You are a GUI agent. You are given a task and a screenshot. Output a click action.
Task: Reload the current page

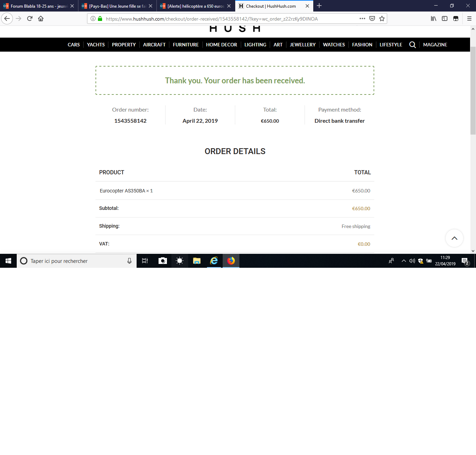click(x=30, y=18)
